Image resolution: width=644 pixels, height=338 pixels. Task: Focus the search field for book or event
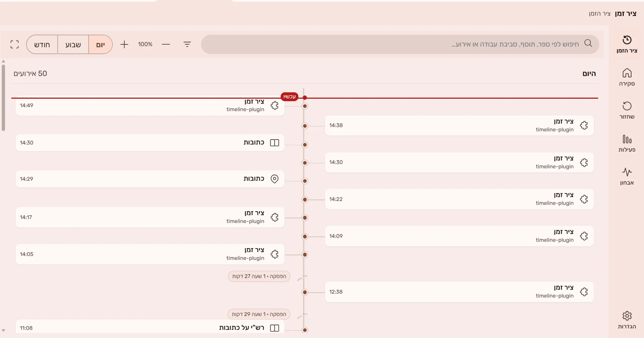click(x=400, y=44)
